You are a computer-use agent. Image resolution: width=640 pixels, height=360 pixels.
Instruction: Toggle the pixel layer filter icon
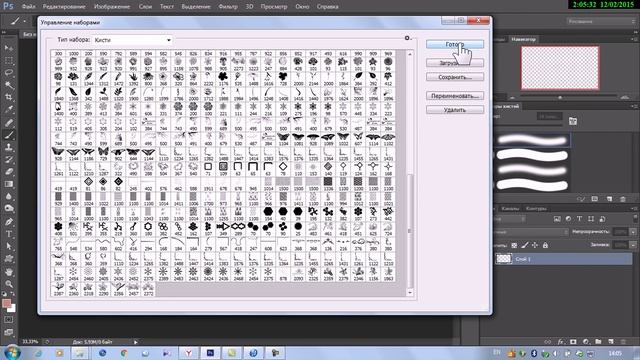[557, 219]
